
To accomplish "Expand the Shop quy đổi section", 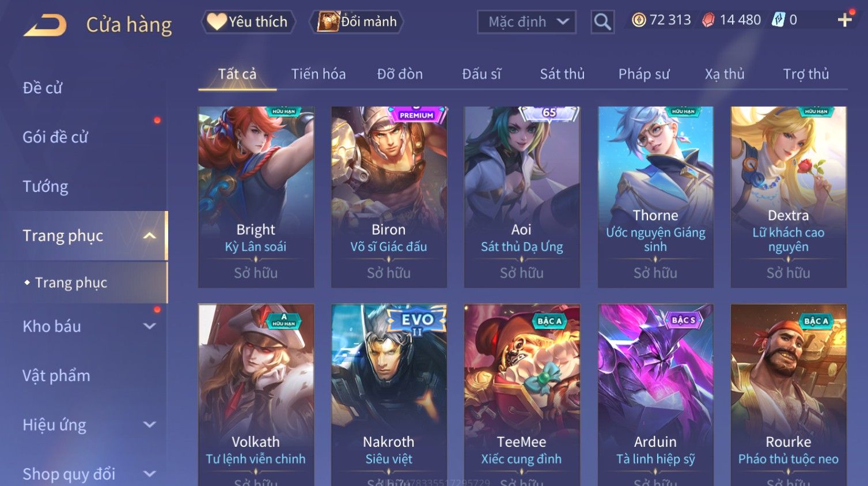I will point(150,474).
